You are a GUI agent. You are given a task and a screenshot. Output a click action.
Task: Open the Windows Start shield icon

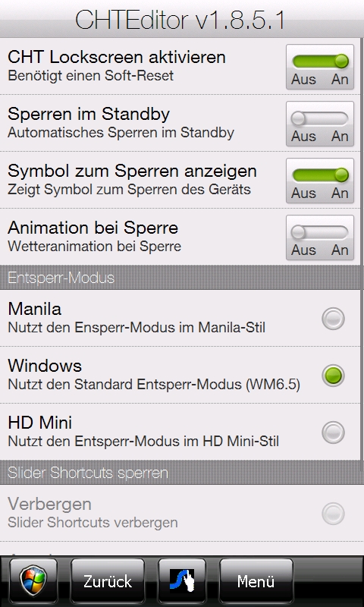[x=33, y=580]
